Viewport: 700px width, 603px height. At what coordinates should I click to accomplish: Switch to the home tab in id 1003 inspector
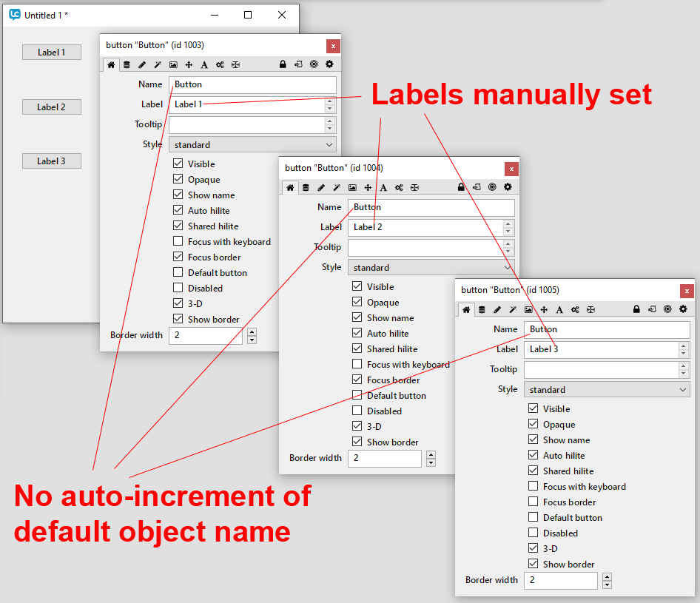[x=111, y=65]
